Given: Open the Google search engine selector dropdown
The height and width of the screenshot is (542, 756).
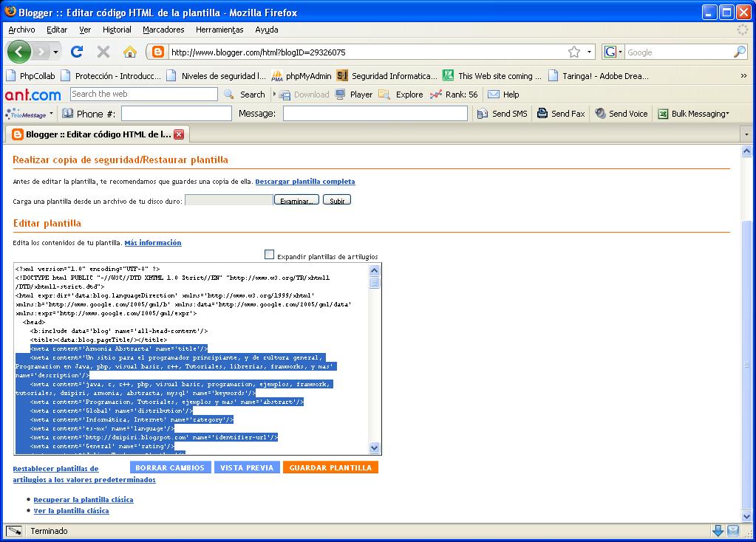Looking at the screenshot, I should [620, 52].
